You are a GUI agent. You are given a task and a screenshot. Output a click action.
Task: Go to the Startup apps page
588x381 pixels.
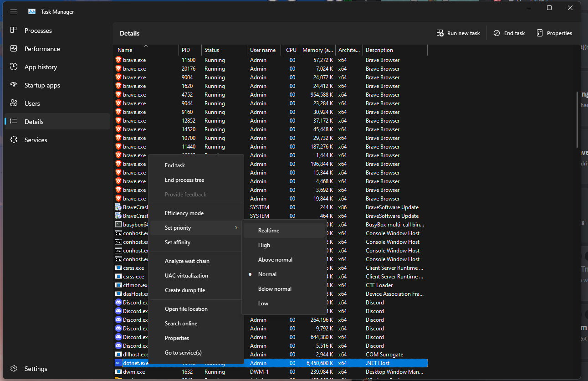[x=57, y=85]
